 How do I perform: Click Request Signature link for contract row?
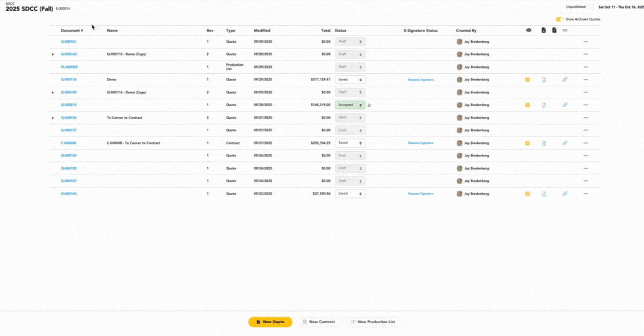pyautogui.click(x=420, y=143)
